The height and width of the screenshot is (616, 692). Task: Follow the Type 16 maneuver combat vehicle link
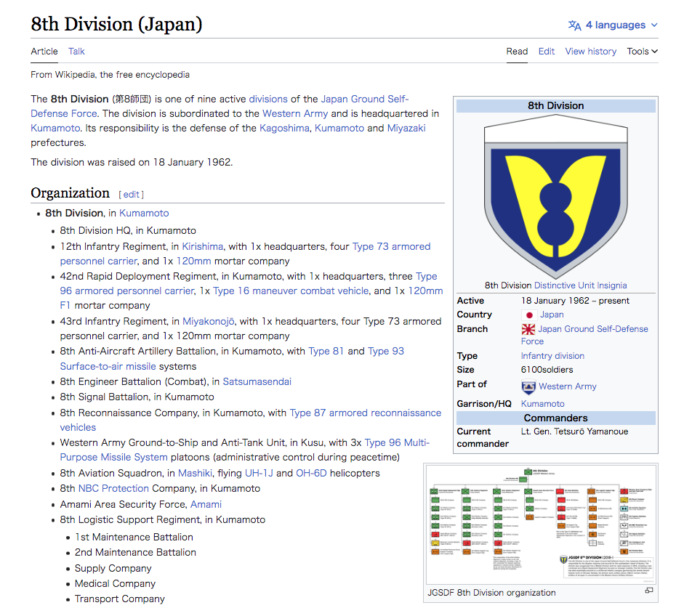point(291,291)
